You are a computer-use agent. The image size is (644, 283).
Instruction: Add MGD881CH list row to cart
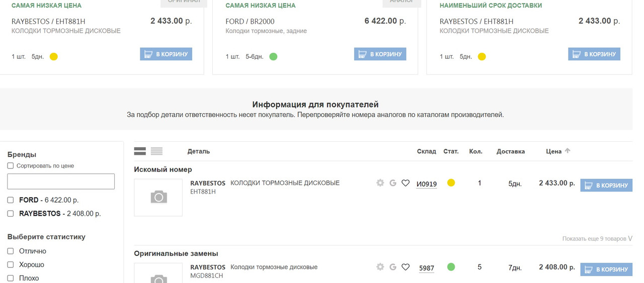[x=606, y=269]
